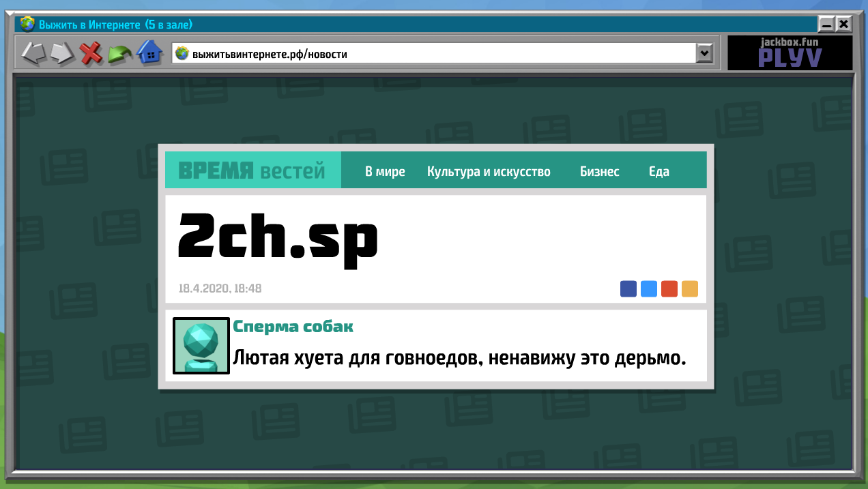The width and height of the screenshot is (868, 489).
Task: Select the Еда menu item
Action: pos(659,171)
